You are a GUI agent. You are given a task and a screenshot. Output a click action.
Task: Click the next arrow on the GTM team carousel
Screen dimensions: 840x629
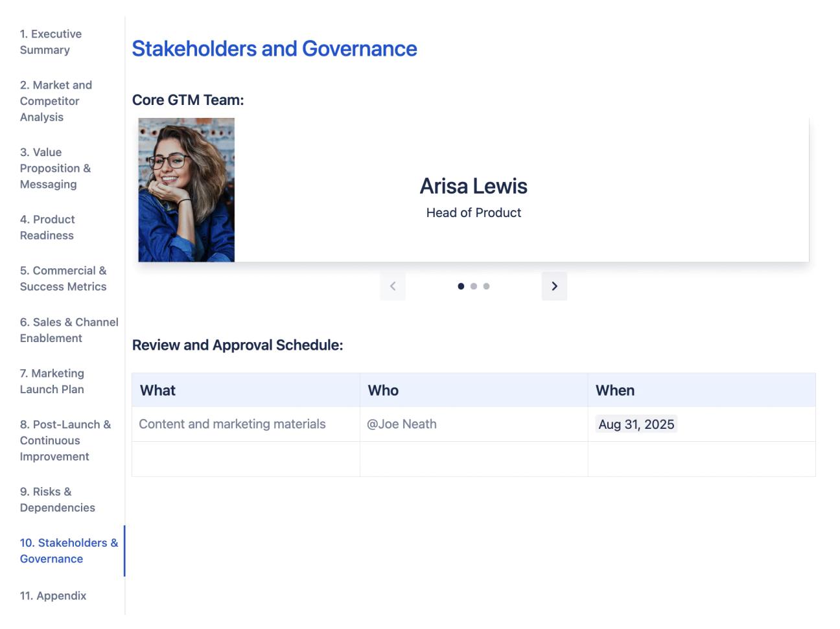click(554, 286)
